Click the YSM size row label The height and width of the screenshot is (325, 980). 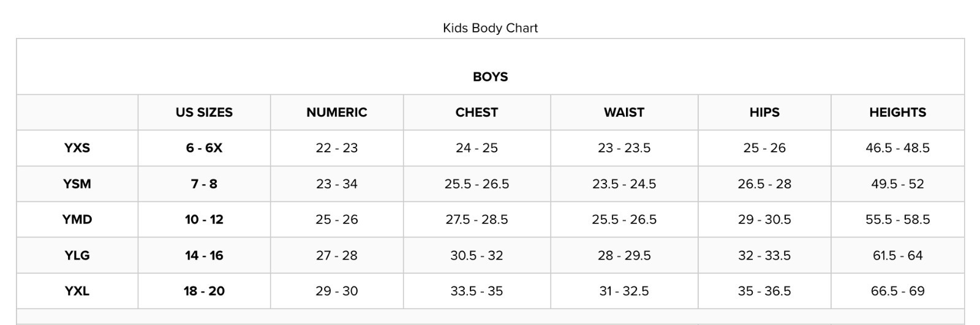pyautogui.click(x=77, y=184)
